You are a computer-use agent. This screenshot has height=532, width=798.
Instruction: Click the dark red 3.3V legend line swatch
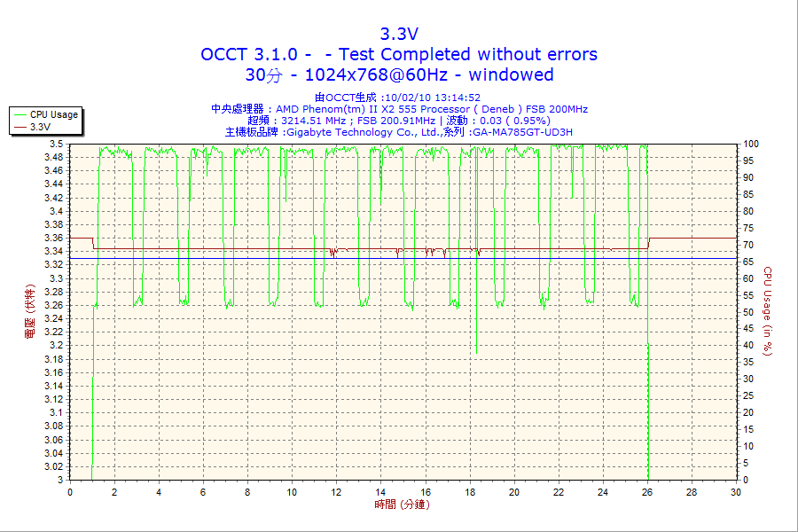coord(20,128)
